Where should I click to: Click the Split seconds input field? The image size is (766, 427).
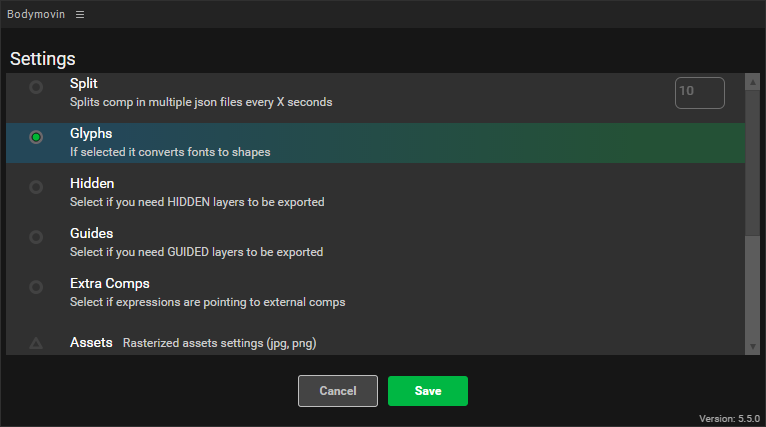[700, 93]
